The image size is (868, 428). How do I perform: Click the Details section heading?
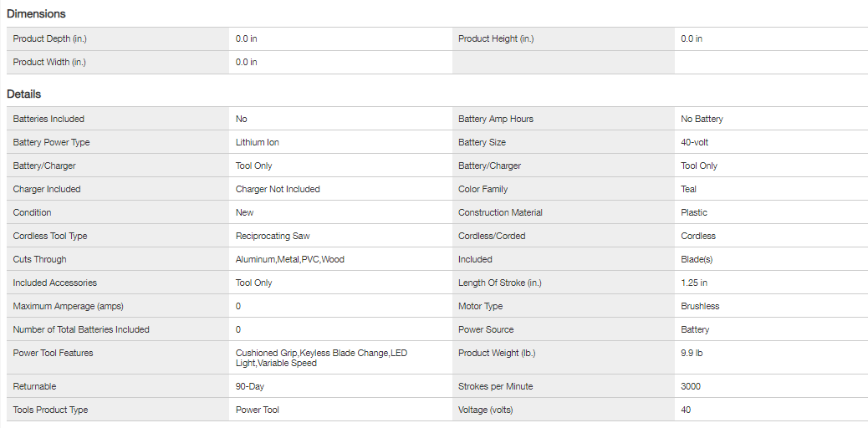pos(24,94)
